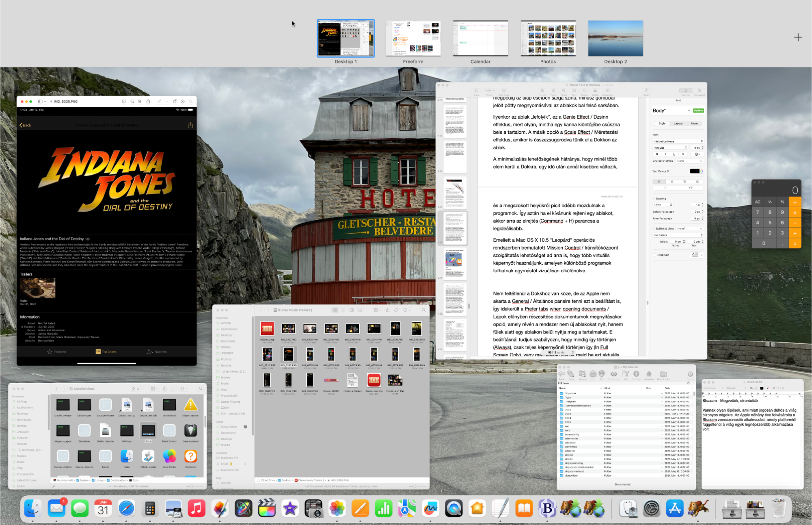Click share icon in Preview window toolbar
812x525 pixels.
[x=148, y=102]
